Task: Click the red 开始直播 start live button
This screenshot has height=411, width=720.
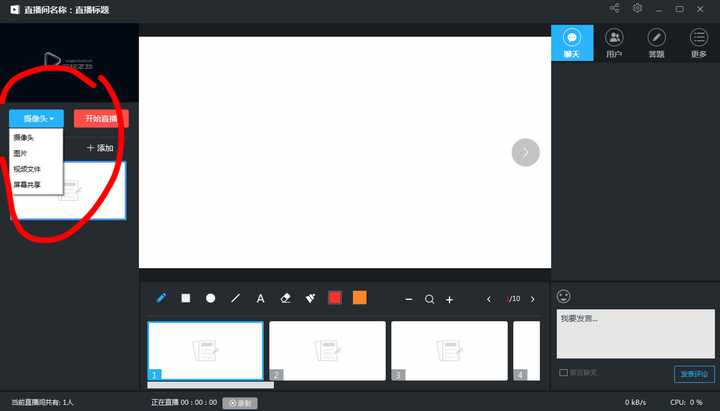Action: tap(101, 119)
